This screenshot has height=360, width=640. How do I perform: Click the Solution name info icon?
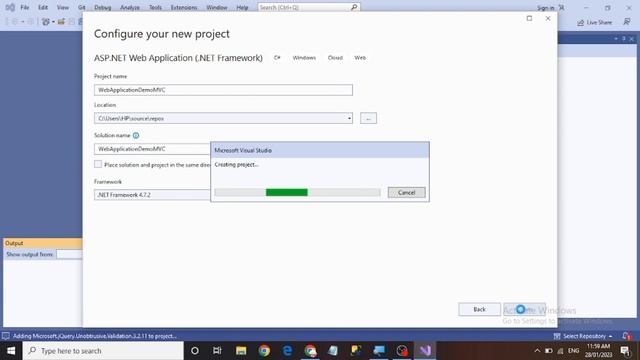(136, 135)
